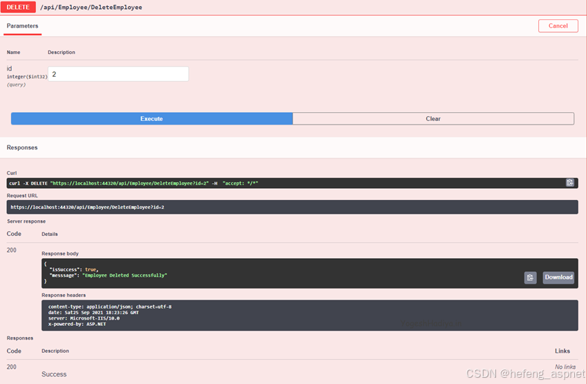This screenshot has height=384, width=588.
Task: Click the x-powered-by ASP.NET header
Action: (x=77, y=324)
